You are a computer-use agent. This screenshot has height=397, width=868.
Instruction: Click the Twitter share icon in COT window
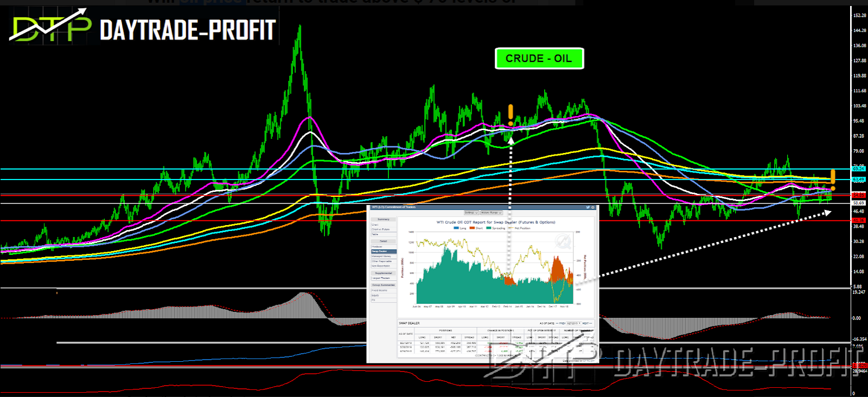pyautogui.click(x=588, y=207)
